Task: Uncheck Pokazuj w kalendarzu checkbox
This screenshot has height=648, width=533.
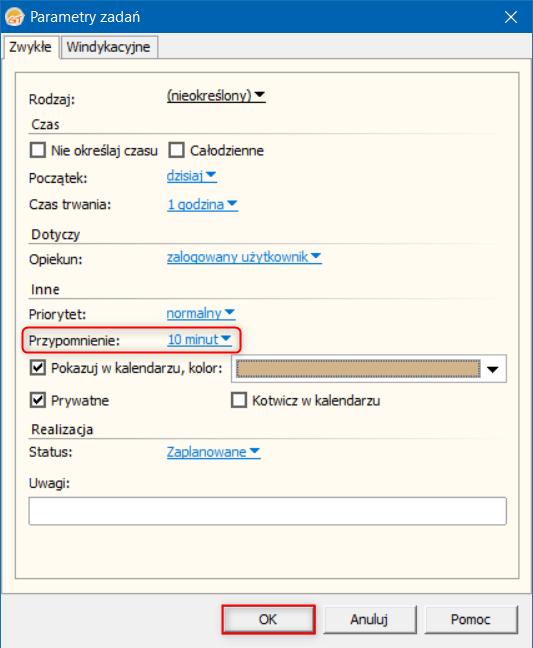Action: point(38,367)
